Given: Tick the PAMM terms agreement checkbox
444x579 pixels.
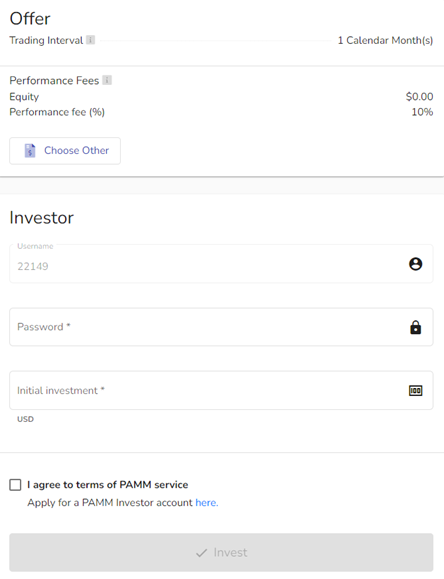Looking at the screenshot, I should click(x=15, y=485).
